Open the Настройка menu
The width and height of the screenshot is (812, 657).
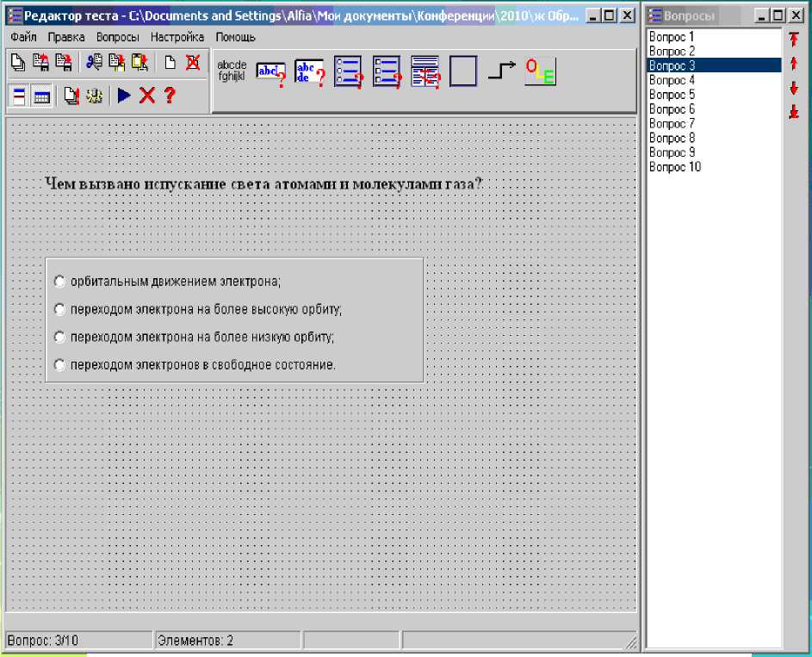coord(177,37)
